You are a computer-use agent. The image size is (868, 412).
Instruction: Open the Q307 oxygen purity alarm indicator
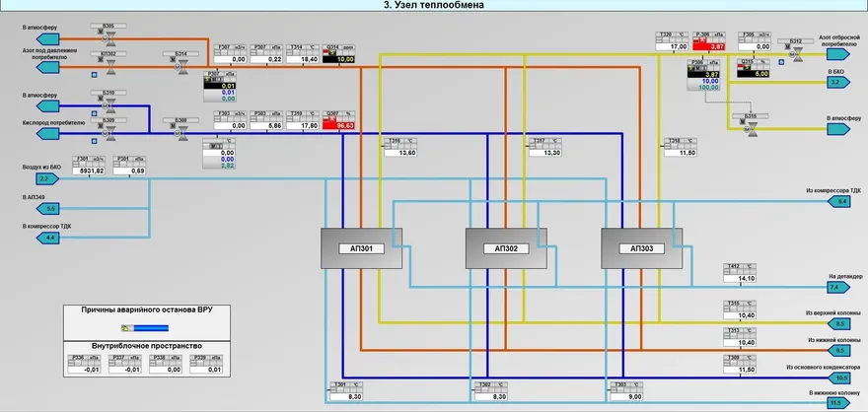click(338, 120)
